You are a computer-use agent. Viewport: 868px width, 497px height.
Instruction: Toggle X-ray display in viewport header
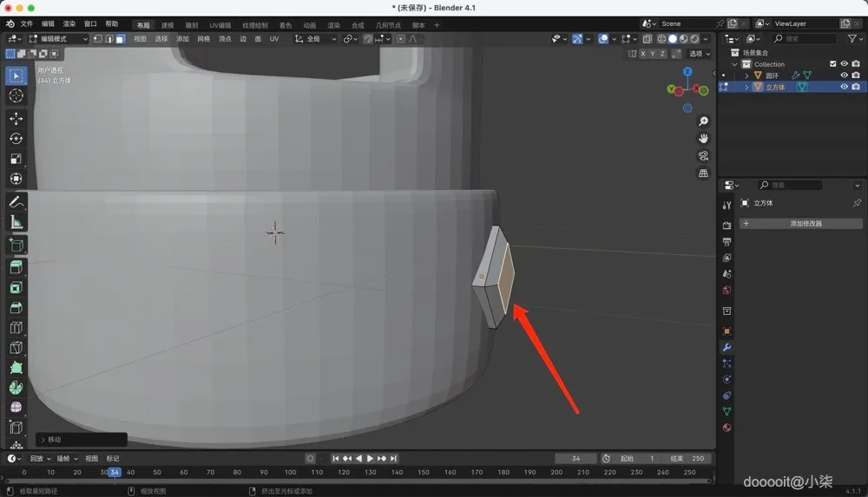(x=648, y=39)
